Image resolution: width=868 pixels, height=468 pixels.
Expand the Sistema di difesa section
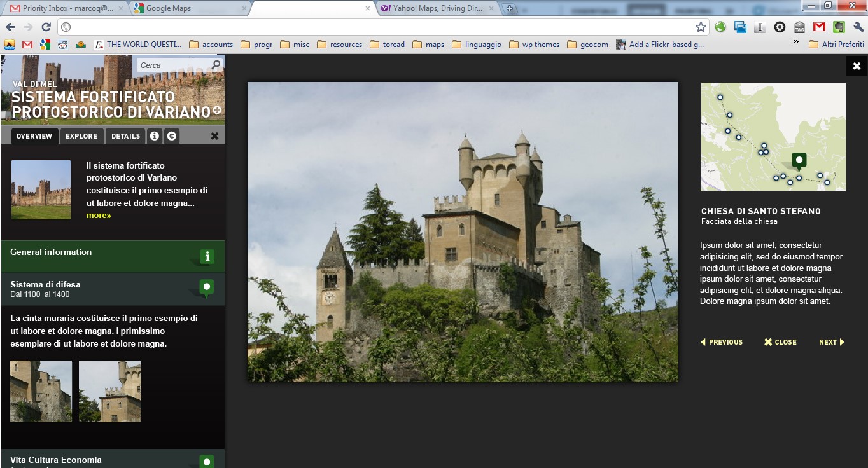pos(113,289)
